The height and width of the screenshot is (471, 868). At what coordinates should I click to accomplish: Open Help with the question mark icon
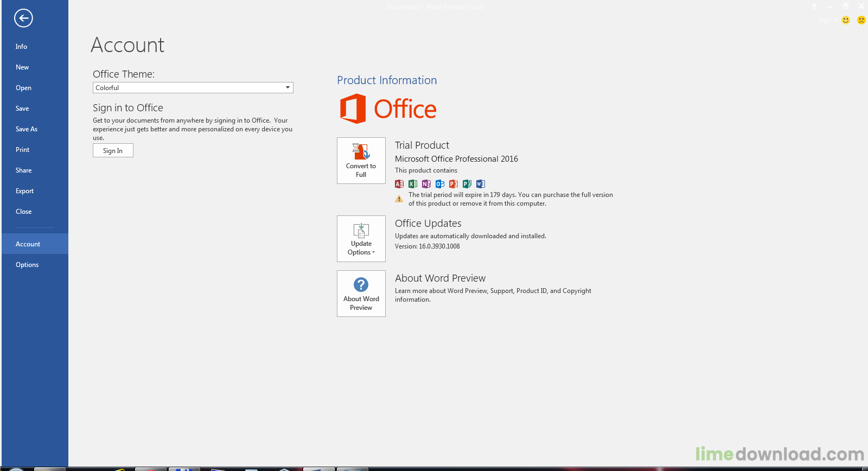[x=814, y=7]
